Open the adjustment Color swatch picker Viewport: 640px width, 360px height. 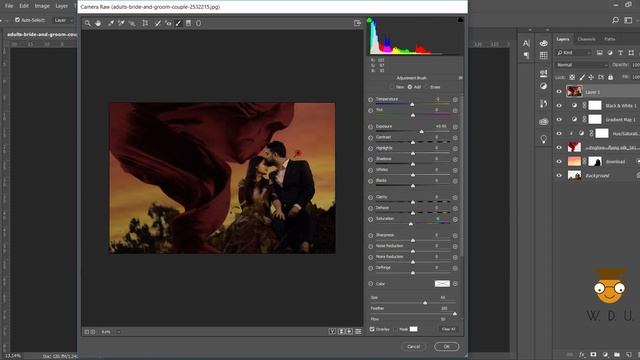442,284
